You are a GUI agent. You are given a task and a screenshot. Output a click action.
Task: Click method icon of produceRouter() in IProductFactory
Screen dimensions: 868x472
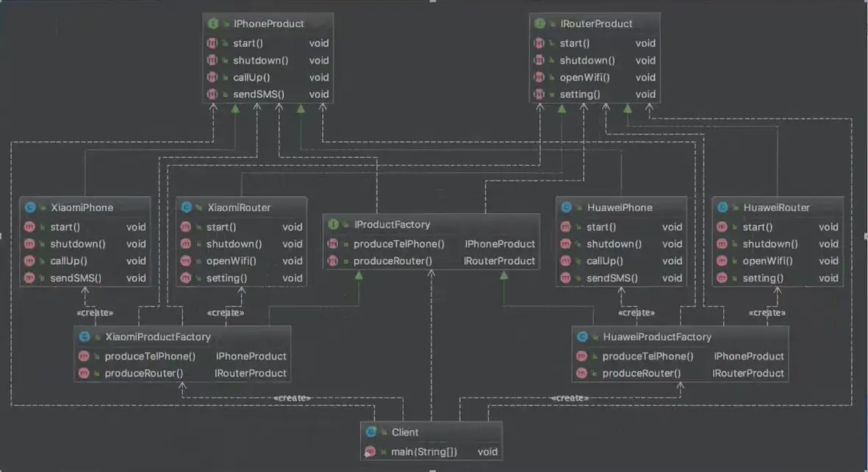tap(333, 261)
